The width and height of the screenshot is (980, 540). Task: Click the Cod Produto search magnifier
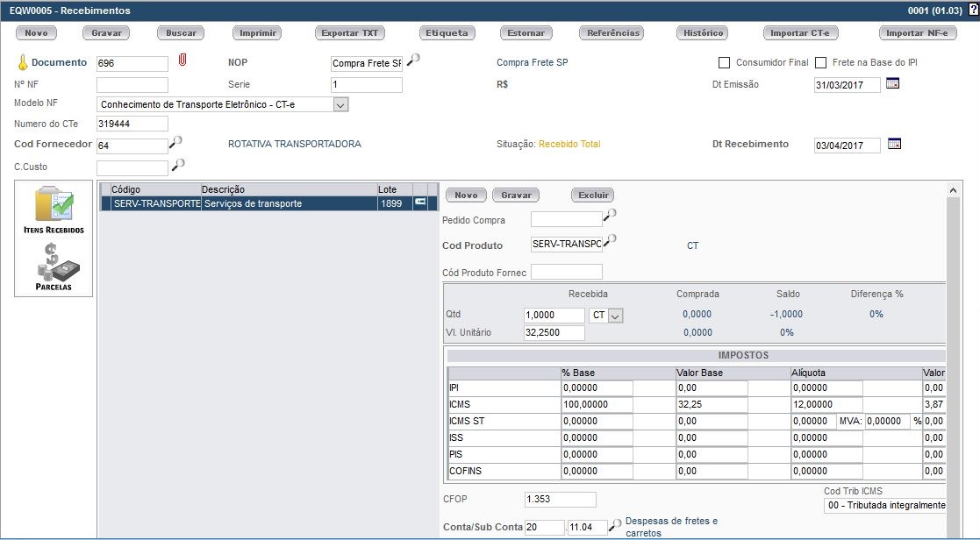click(610, 240)
